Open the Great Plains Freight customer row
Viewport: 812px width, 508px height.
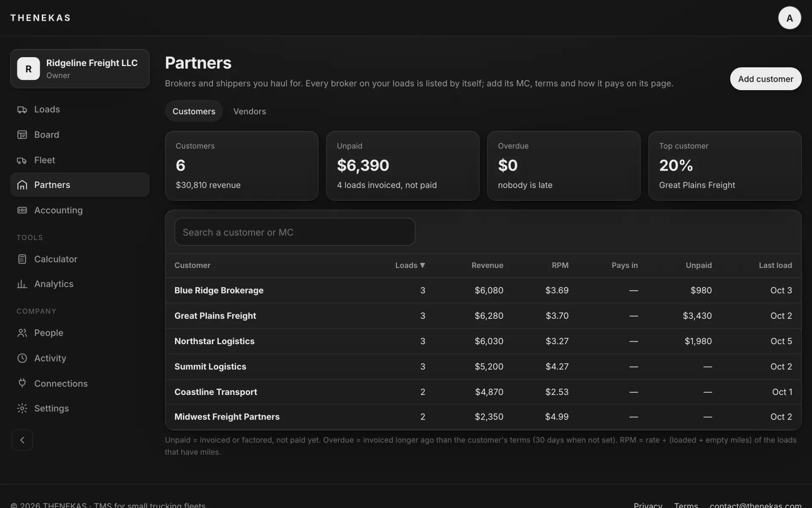click(x=483, y=316)
